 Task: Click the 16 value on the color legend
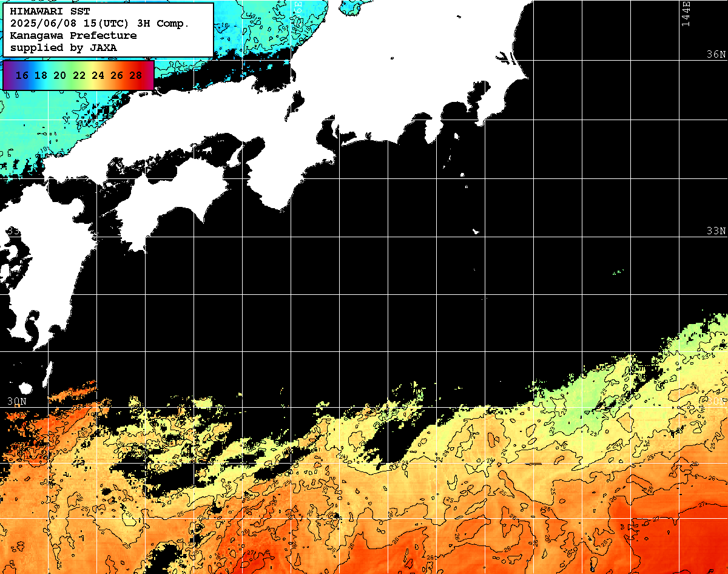tap(22, 75)
